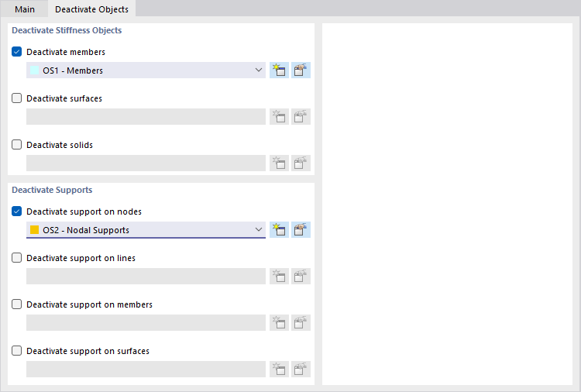581x392 pixels.
Task: Click disabled dropdown under Deactivate surfaces
Action: click(146, 117)
